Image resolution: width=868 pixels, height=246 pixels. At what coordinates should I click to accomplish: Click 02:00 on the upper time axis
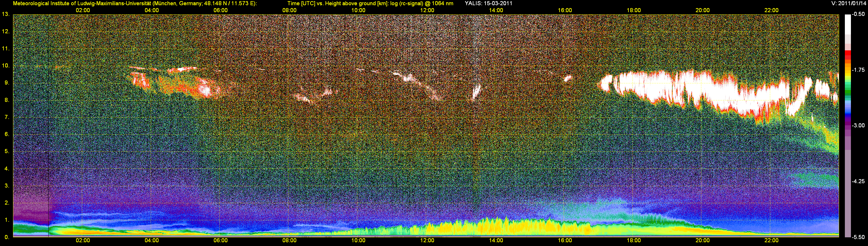[82, 10]
